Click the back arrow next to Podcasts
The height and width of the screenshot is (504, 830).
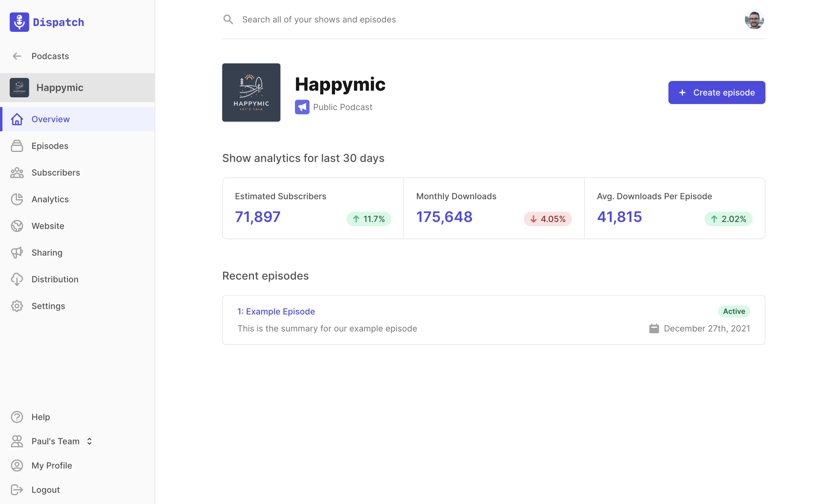click(17, 56)
